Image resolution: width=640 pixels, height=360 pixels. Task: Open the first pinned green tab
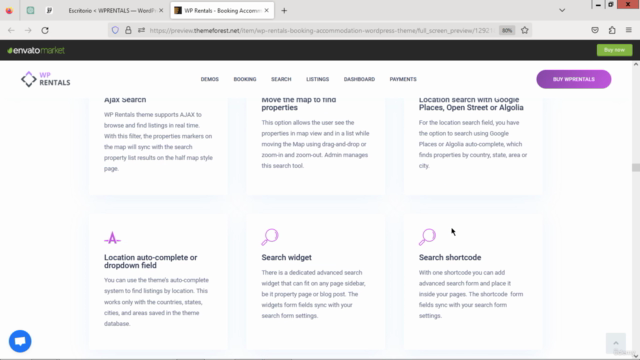tap(30, 11)
